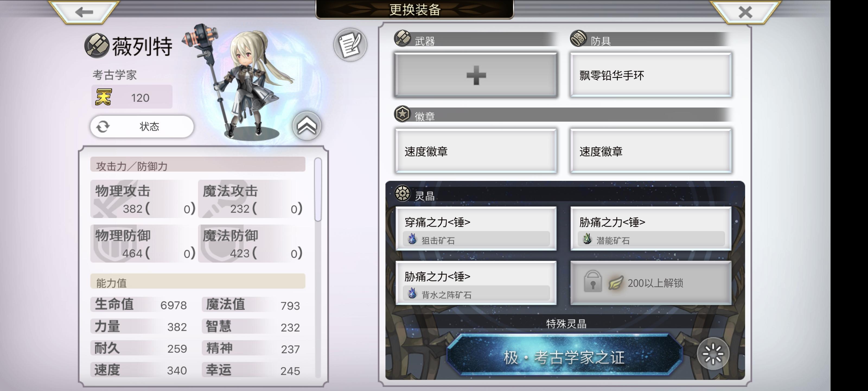This screenshot has width=868, height=391.
Task: Select 胁痛之力<锤> crystal with 潜能矿石
Action: 651,229
